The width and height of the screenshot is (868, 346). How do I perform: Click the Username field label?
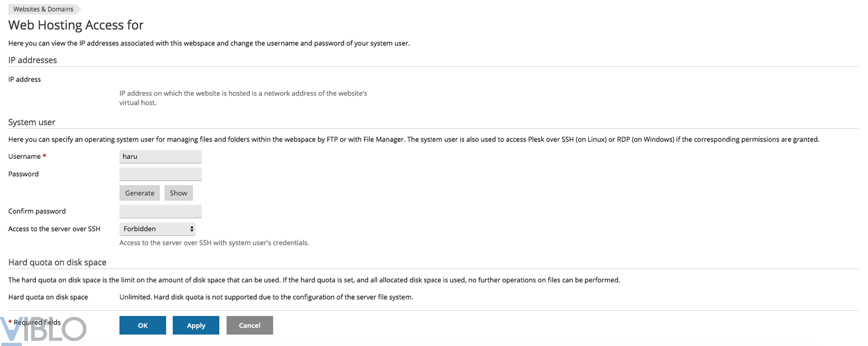click(x=24, y=157)
